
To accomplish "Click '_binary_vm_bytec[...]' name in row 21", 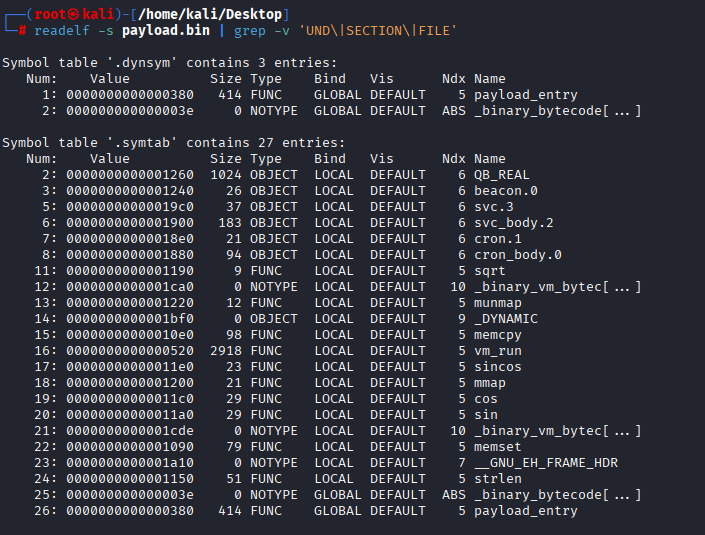I will (x=558, y=431).
